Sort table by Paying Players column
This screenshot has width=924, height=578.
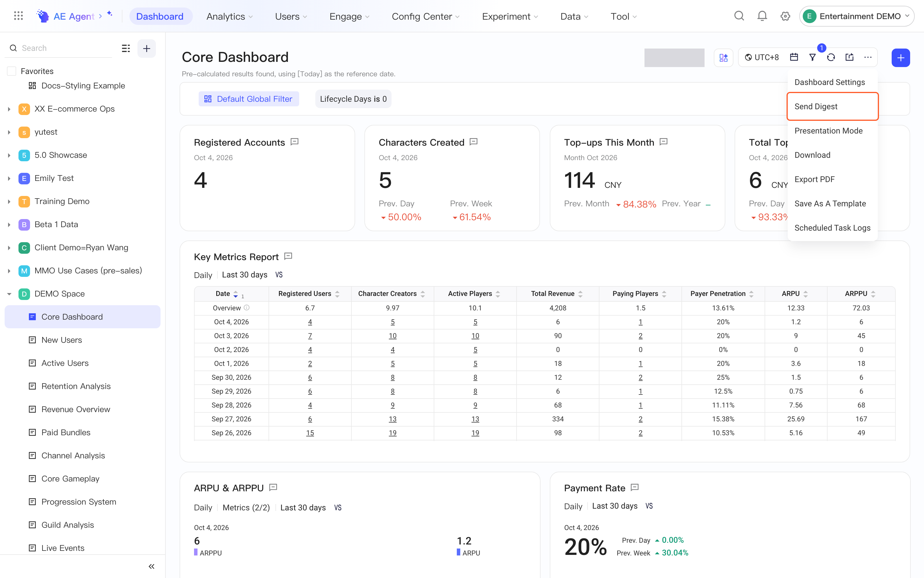point(664,294)
